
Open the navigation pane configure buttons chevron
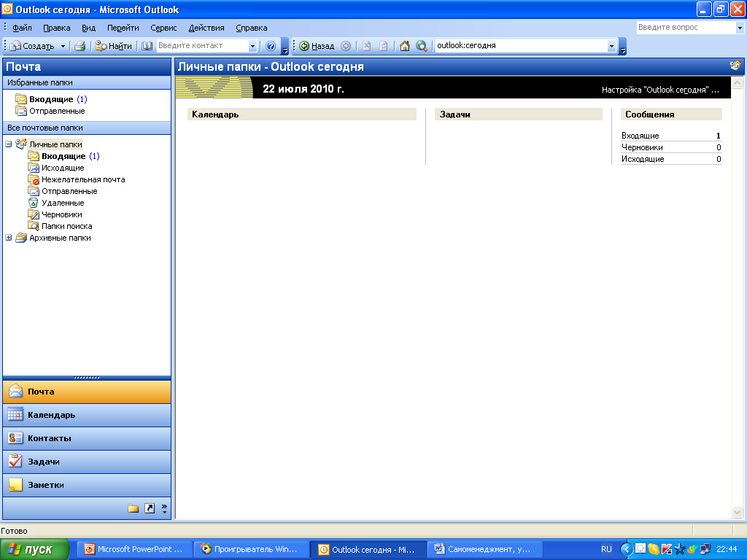click(164, 508)
